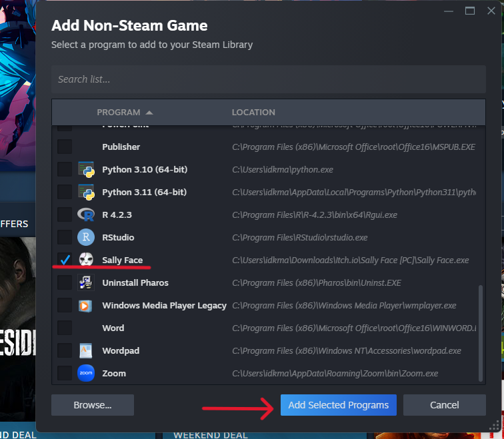Click the R 4.2.3 logo icon
504x439 pixels.
point(86,215)
